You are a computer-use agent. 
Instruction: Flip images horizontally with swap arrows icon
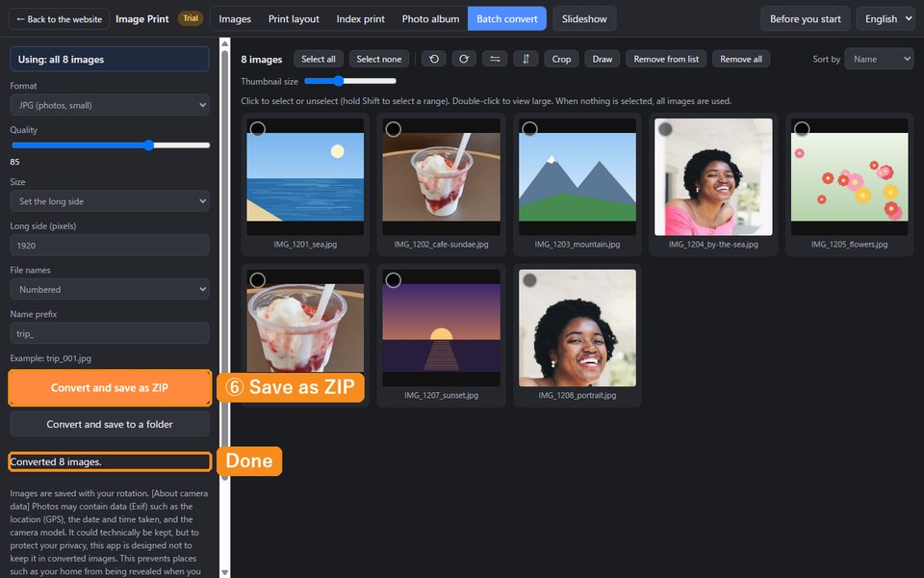(x=495, y=59)
